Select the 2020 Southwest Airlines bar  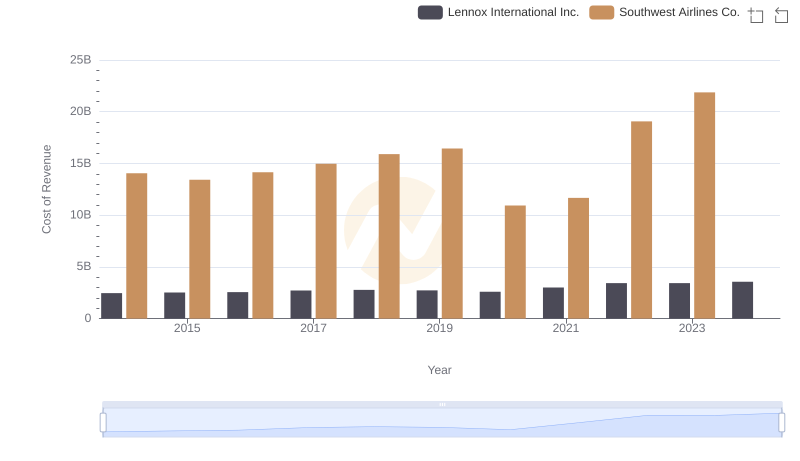click(515, 262)
